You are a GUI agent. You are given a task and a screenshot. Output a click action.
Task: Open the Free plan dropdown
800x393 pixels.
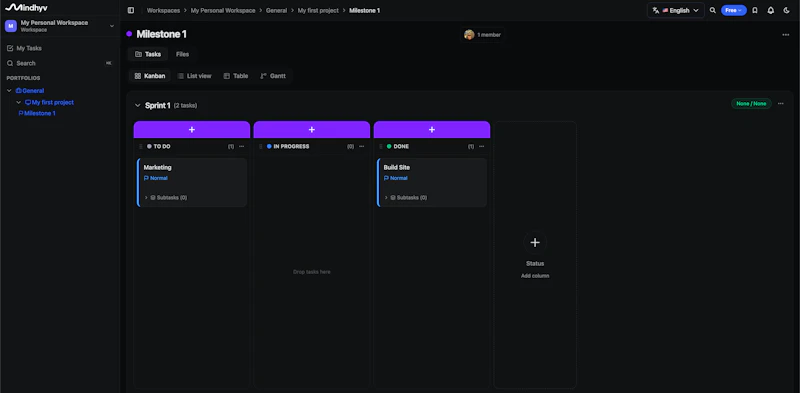(x=734, y=10)
